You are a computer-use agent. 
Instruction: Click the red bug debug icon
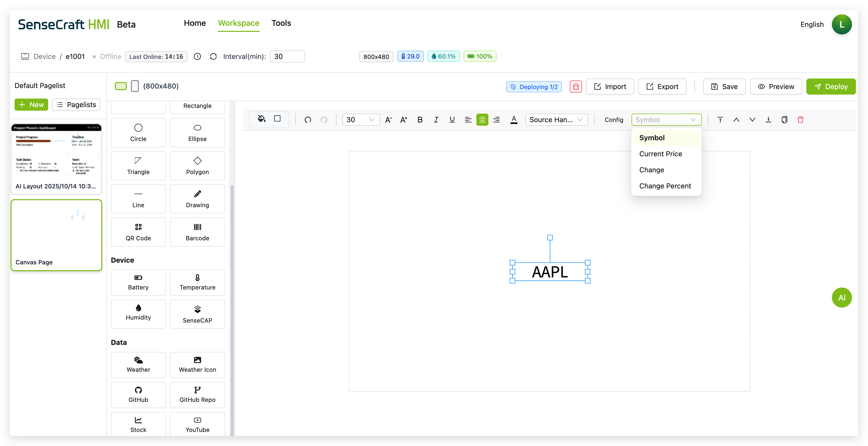tap(576, 87)
